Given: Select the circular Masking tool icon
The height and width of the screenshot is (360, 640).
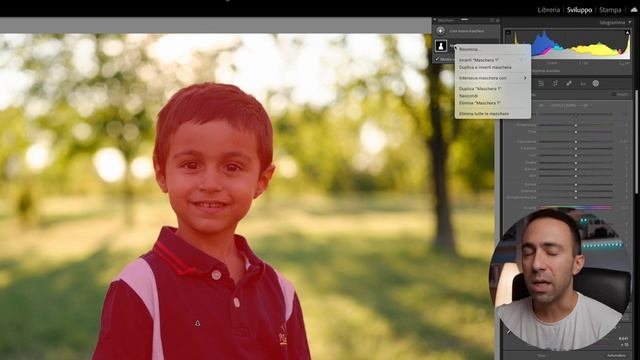Looking at the screenshot, I should tap(596, 83).
